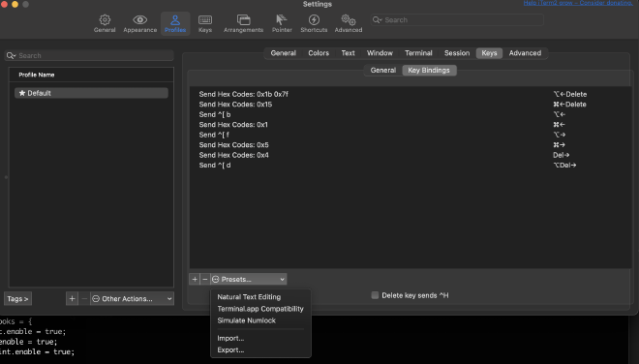The image size is (639, 364).
Task: Click the magnifier icon in profile search
Action: coord(11,55)
